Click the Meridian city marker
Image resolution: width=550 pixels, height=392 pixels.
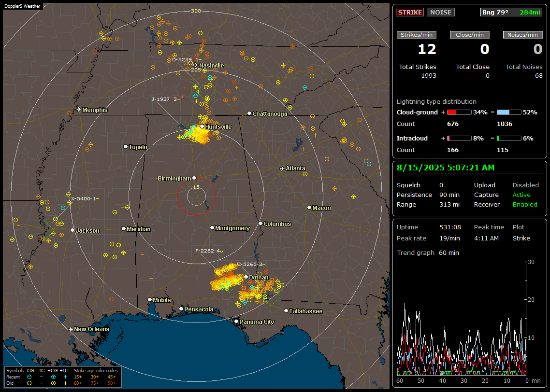click(123, 229)
